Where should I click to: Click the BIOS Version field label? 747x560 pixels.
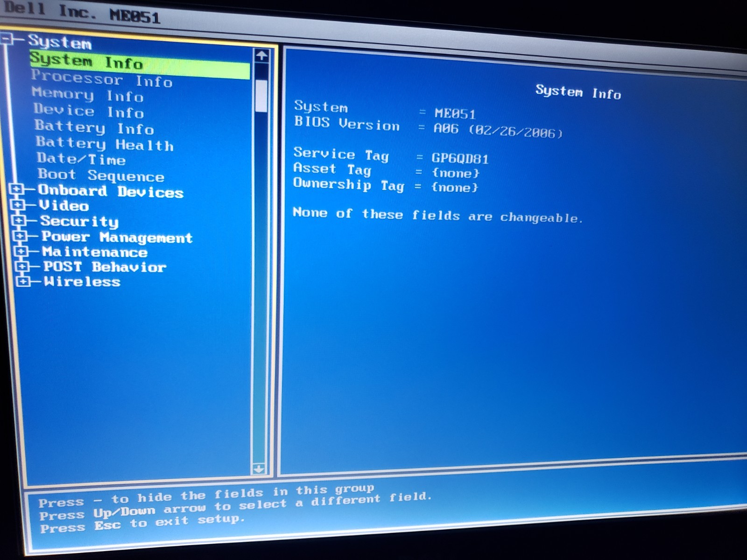pos(347,124)
